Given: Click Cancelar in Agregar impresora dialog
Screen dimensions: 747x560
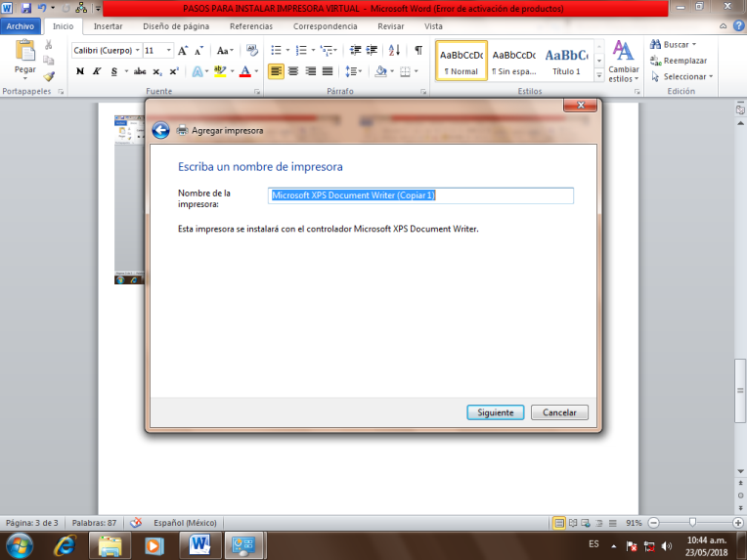Looking at the screenshot, I should pyautogui.click(x=559, y=412).
